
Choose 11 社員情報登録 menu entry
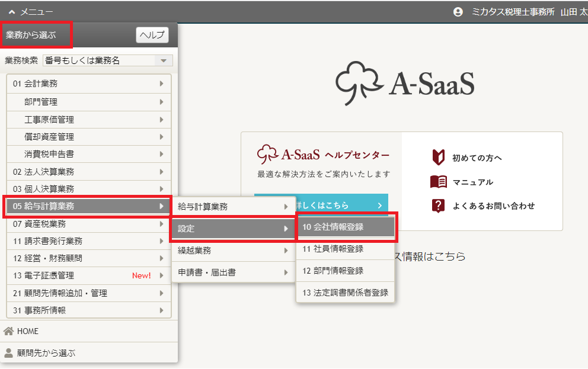click(346, 249)
